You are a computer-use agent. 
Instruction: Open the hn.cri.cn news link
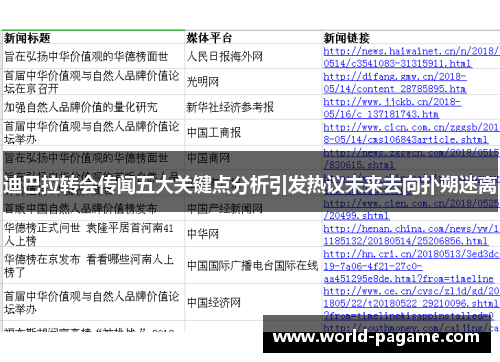(411, 266)
